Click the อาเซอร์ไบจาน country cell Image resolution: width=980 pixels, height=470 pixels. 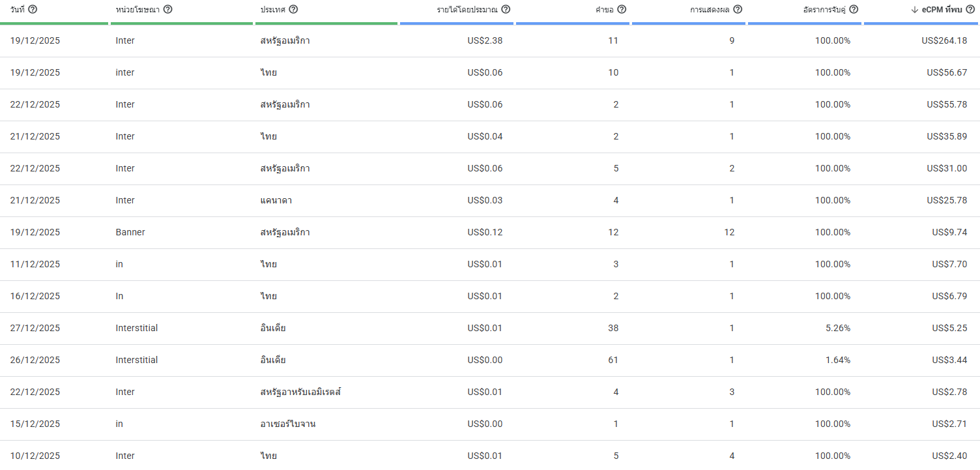pyautogui.click(x=288, y=424)
